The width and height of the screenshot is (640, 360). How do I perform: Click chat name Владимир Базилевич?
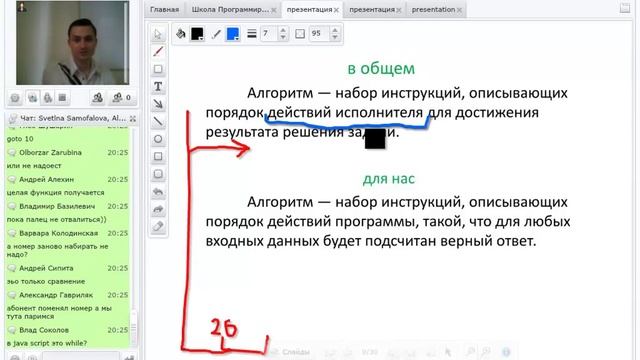pos(57,206)
